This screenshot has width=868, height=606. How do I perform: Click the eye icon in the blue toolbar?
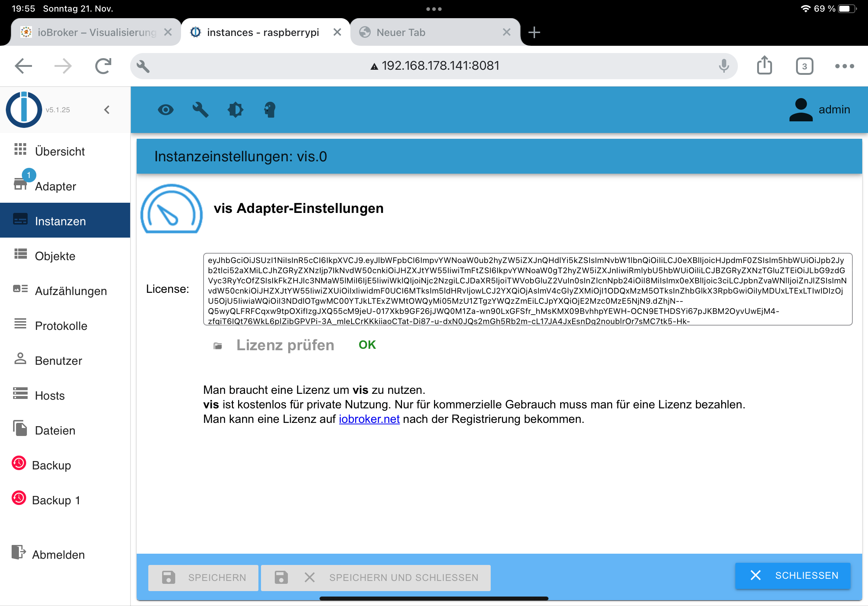166,110
